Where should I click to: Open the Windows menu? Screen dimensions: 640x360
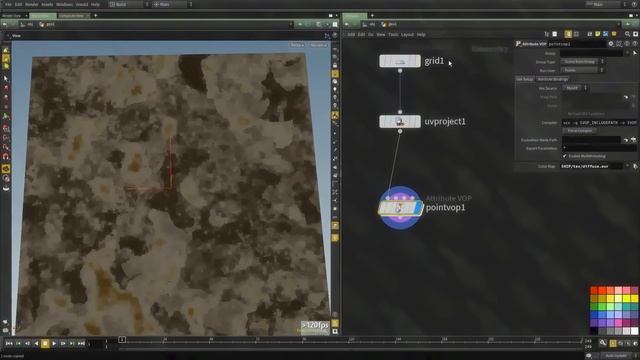point(64,4)
